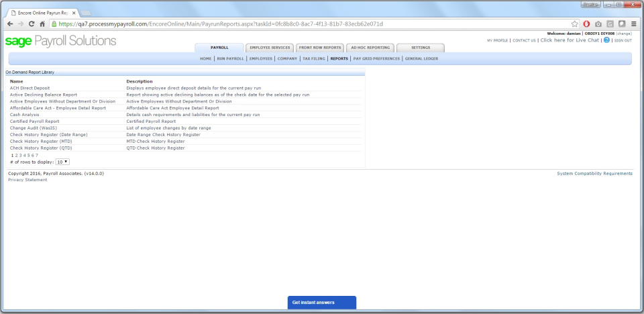
Task: Select the Settings tab
Action: tap(420, 48)
